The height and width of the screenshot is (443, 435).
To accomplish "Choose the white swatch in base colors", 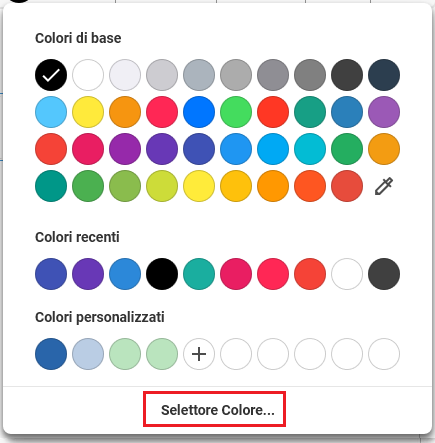I will point(88,75).
